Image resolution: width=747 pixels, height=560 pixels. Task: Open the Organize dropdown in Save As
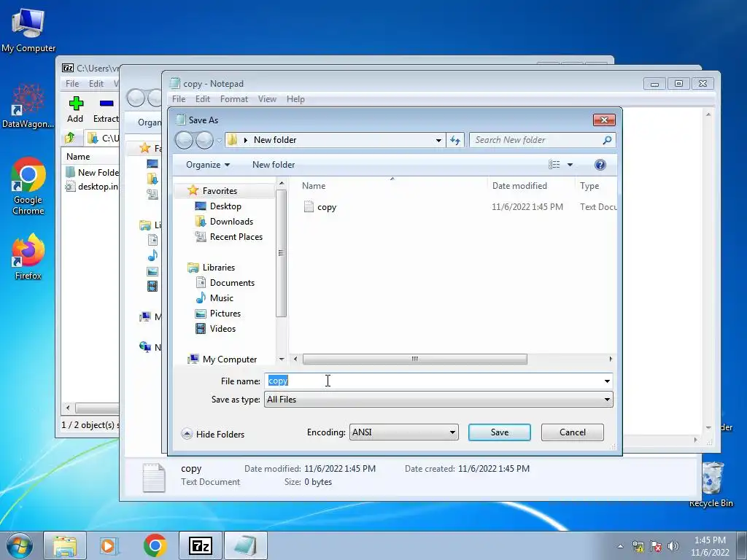pos(208,165)
